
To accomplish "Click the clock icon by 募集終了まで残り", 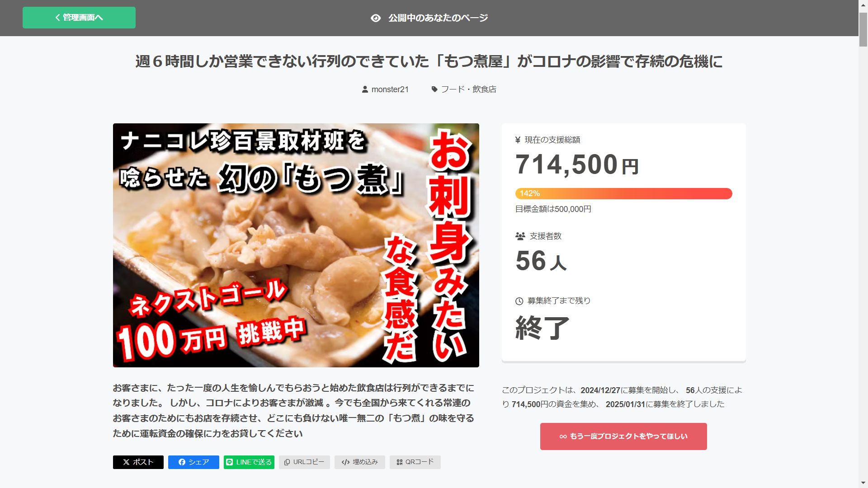I will click(519, 301).
